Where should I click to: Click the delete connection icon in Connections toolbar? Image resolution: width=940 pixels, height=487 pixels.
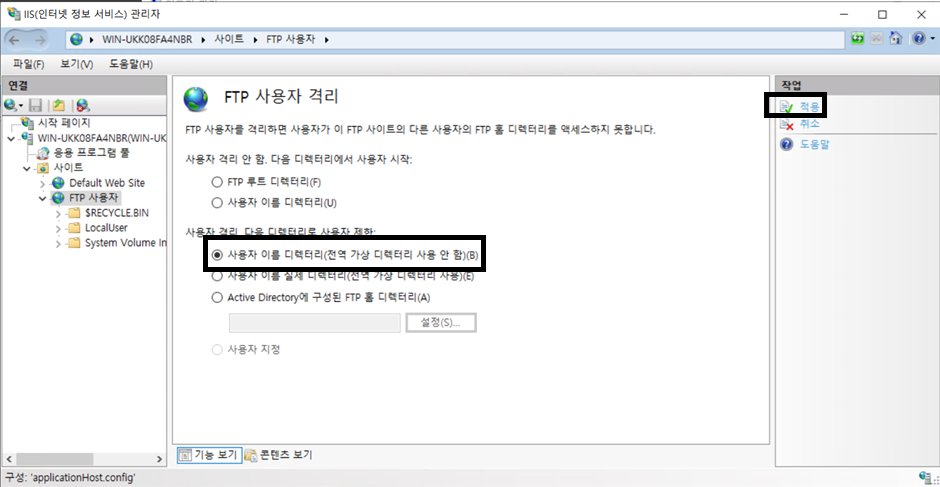[x=83, y=105]
